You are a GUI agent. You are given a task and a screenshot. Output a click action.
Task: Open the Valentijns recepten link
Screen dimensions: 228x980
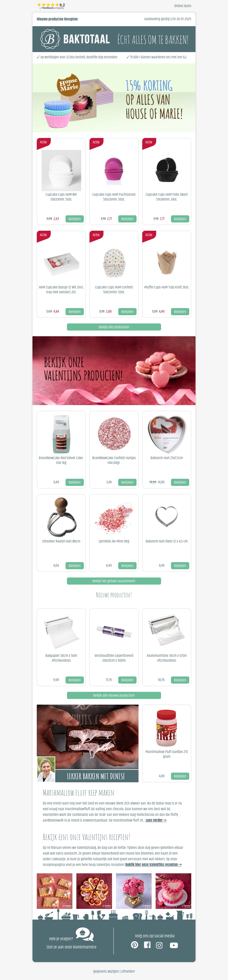point(153,864)
